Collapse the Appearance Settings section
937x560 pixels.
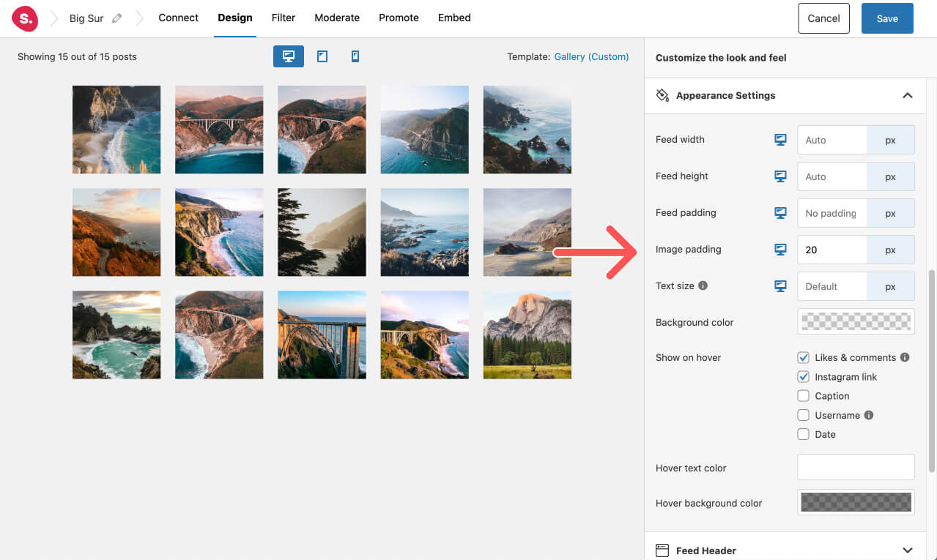click(x=908, y=95)
